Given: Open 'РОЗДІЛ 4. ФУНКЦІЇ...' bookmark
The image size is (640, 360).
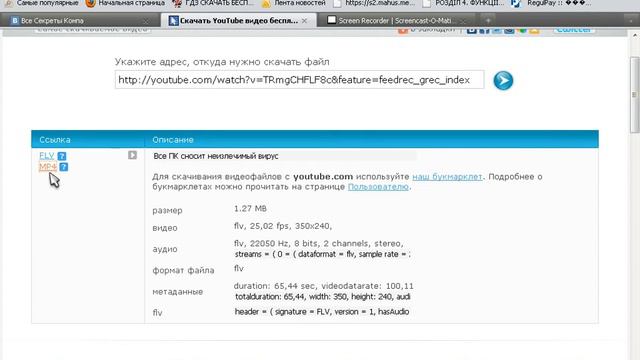Looking at the screenshot, I should (x=464, y=3).
